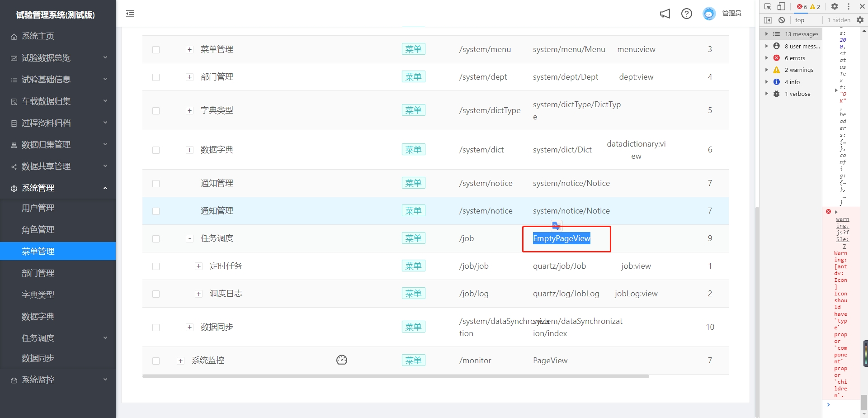
Task: Click the 试验数据总览 sidebar icon
Action: [14, 58]
